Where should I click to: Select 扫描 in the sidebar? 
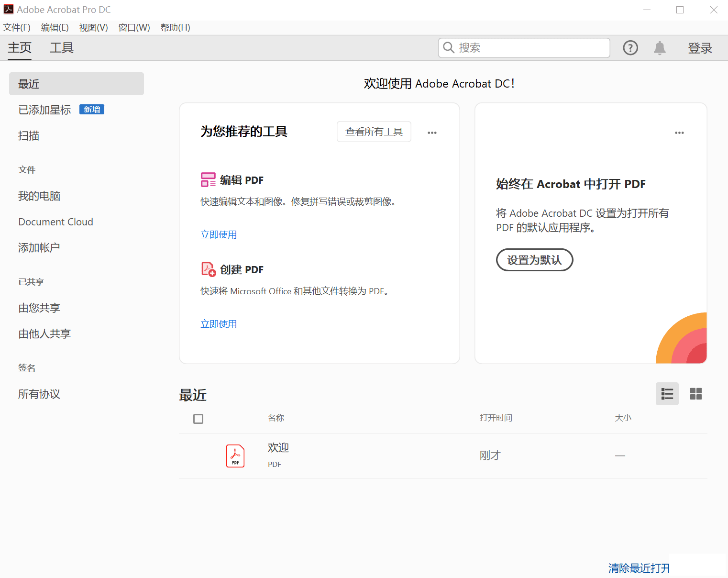click(x=29, y=136)
